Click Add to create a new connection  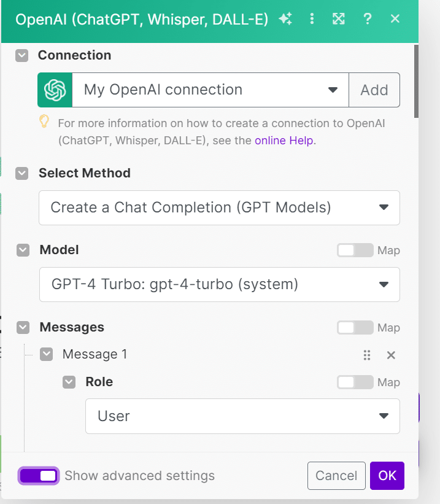(x=374, y=90)
